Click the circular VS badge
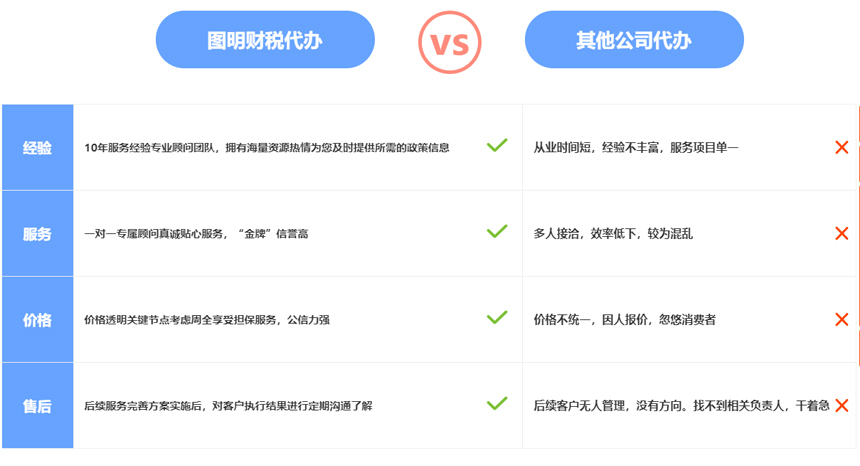The width and height of the screenshot is (860, 466). pos(450,42)
